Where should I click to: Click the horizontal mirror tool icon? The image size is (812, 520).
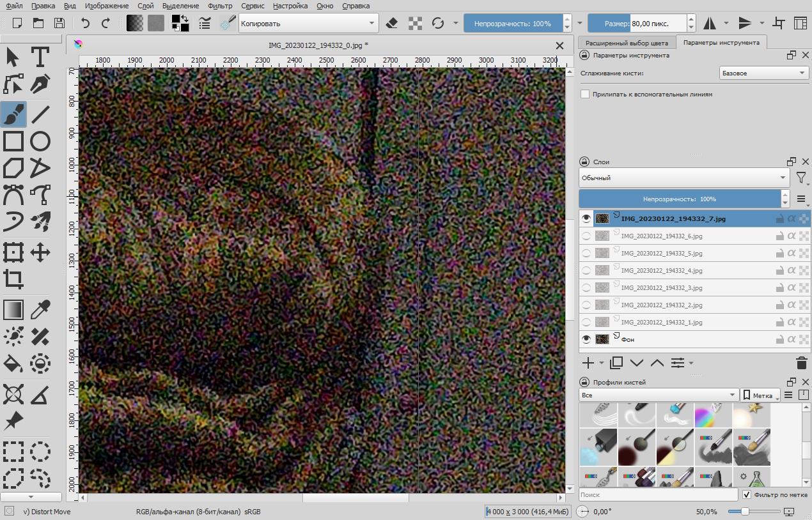pos(710,24)
